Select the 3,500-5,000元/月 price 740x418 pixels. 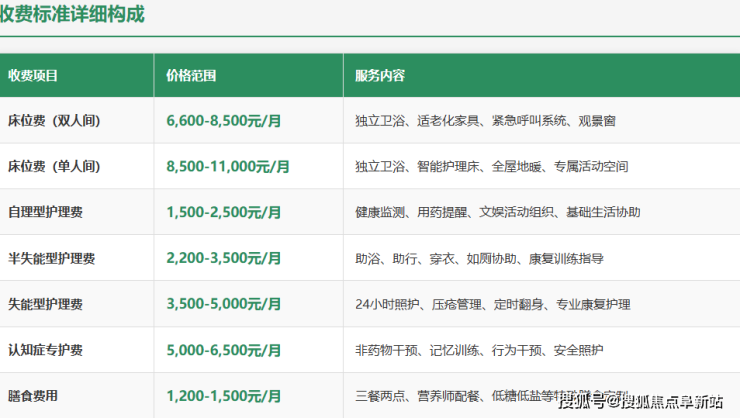tap(224, 305)
